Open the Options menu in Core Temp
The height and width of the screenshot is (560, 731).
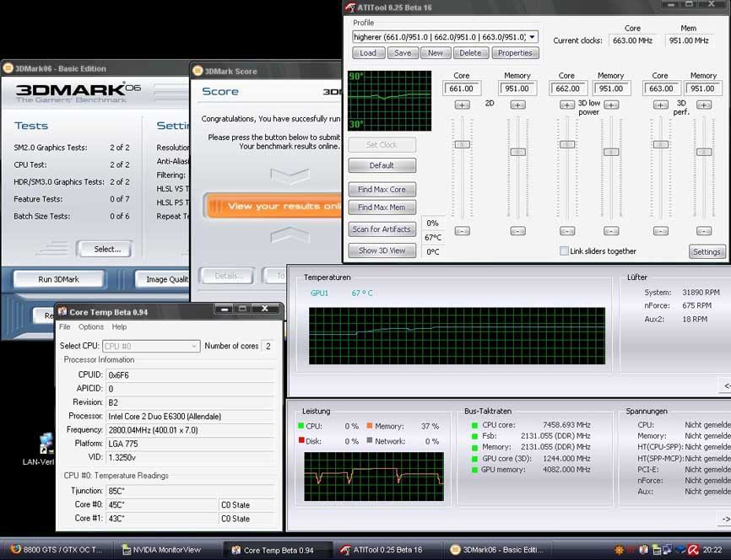point(91,326)
